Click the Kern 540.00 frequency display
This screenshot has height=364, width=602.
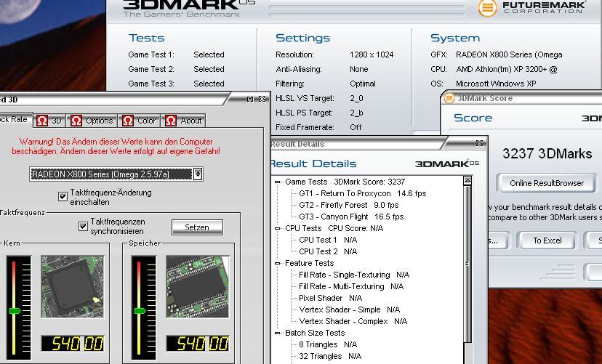pyautogui.click(x=73, y=344)
